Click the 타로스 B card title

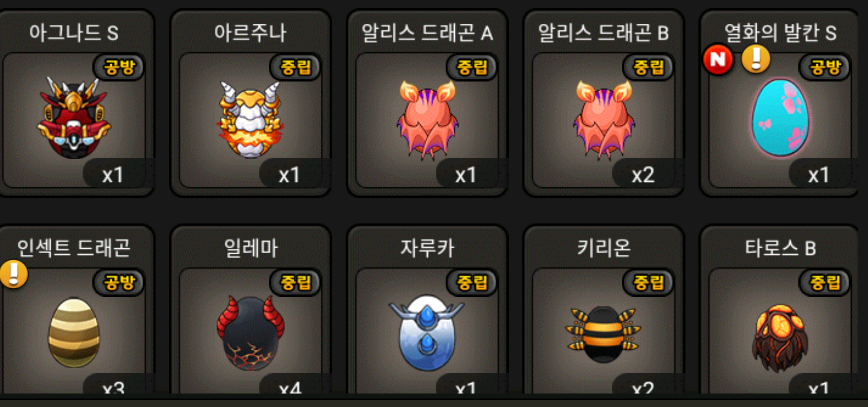coord(780,248)
